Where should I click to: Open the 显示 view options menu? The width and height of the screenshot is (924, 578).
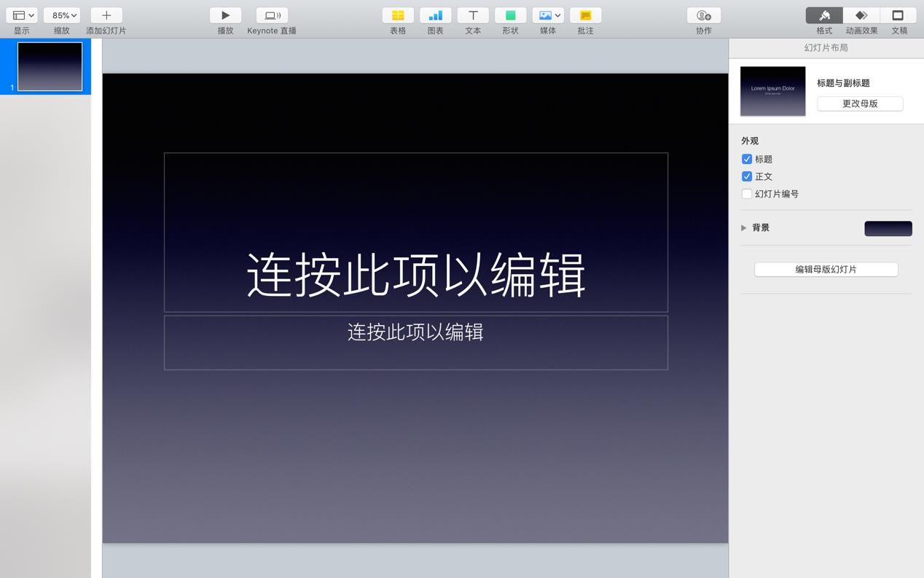(x=21, y=15)
